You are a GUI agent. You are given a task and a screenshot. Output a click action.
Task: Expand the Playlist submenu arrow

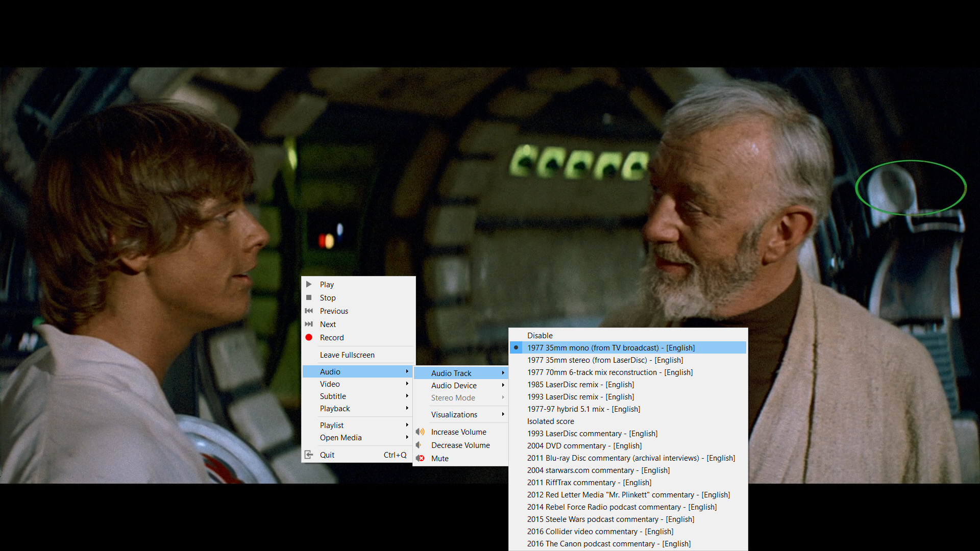point(407,425)
